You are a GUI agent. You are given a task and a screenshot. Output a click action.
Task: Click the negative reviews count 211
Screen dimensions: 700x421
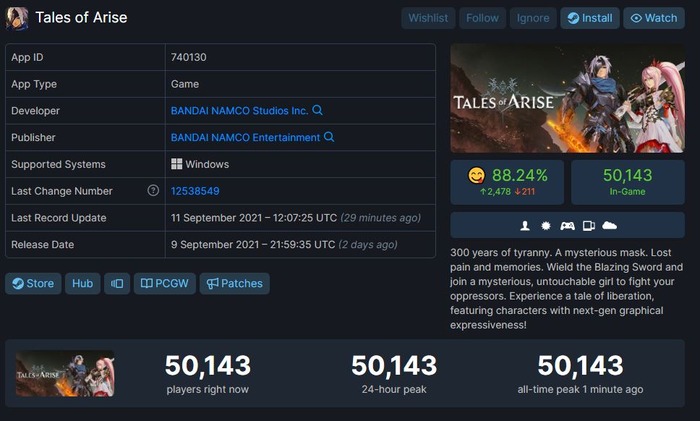[525, 192]
